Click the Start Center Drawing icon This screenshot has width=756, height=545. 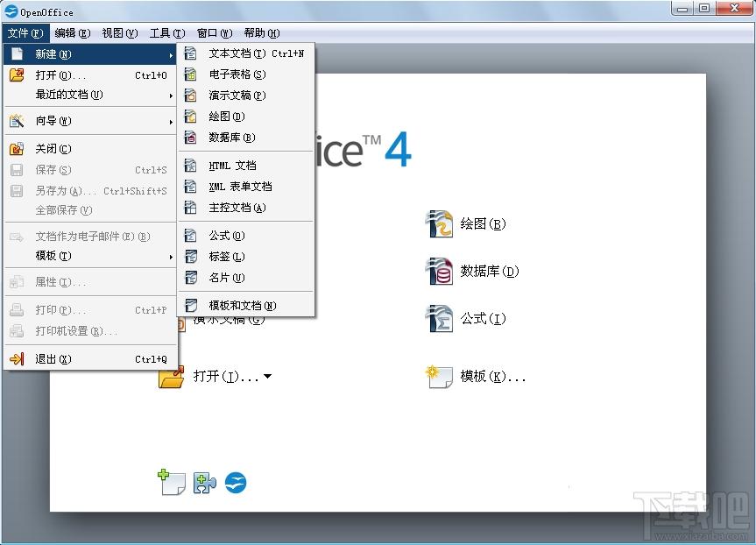click(x=439, y=223)
